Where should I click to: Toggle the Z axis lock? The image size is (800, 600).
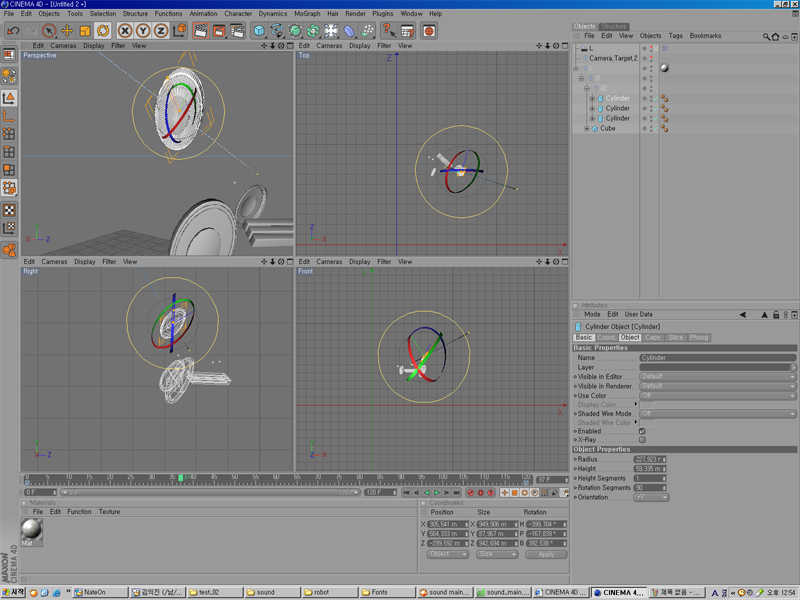click(x=161, y=31)
